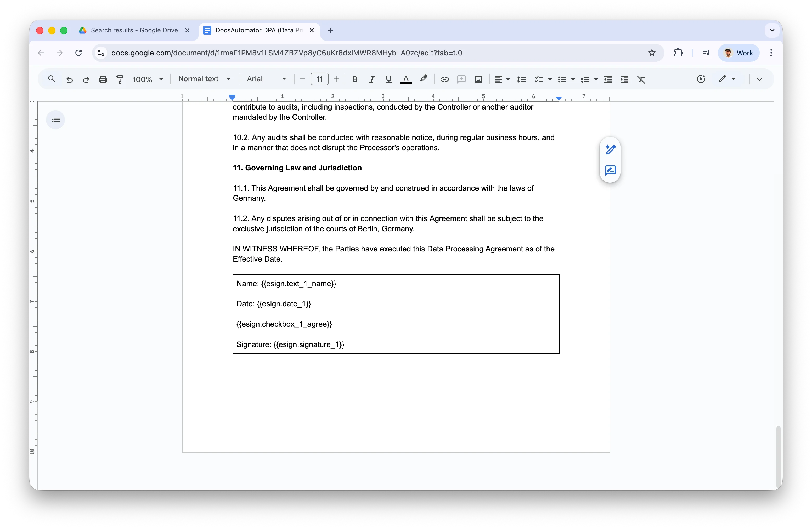Click the Help me write pencil sparkle icon

click(610, 149)
